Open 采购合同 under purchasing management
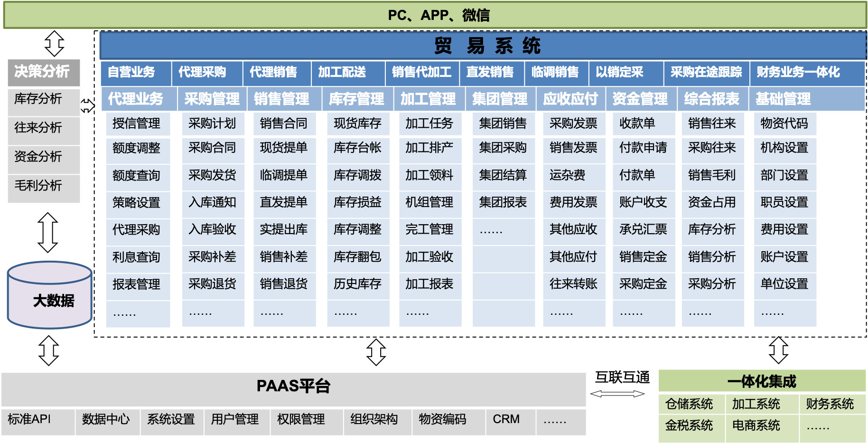This screenshot has width=868, height=444. (x=212, y=148)
